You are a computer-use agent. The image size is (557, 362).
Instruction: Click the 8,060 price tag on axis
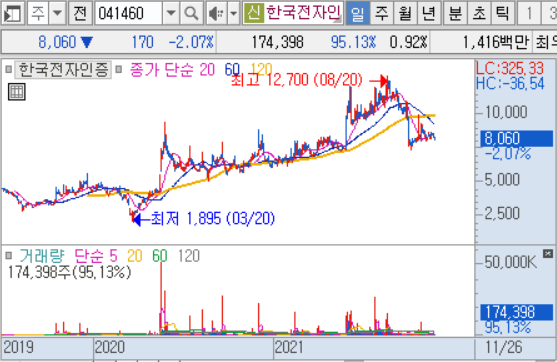click(x=516, y=138)
